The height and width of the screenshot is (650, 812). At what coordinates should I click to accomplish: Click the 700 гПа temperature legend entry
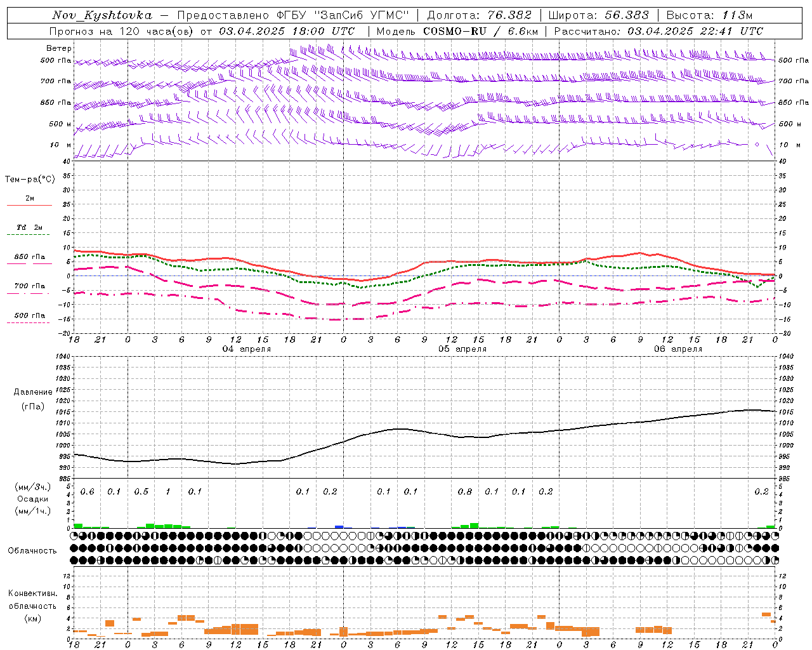(x=29, y=286)
